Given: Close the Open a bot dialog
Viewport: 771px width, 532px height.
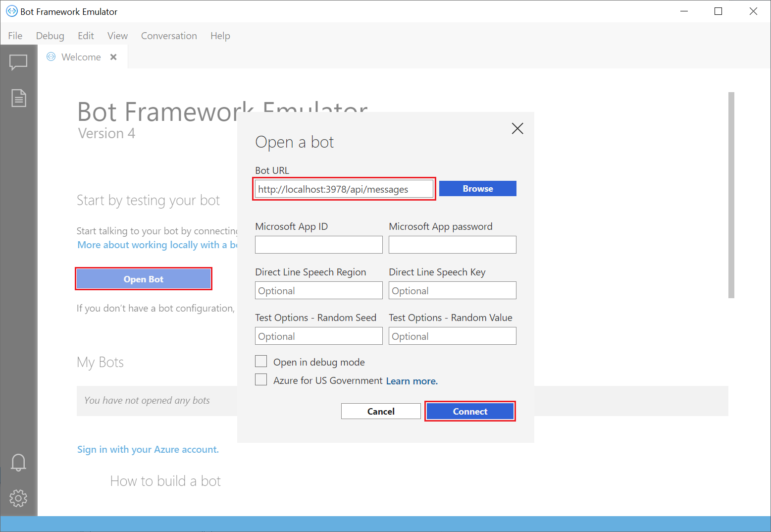Looking at the screenshot, I should pos(517,128).
